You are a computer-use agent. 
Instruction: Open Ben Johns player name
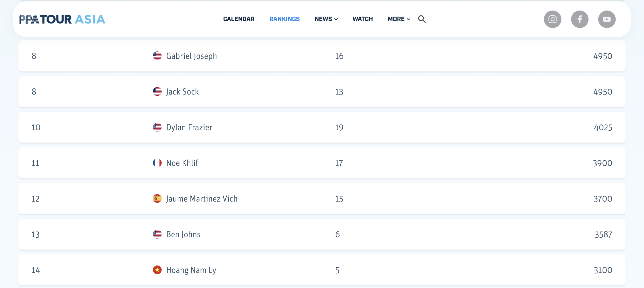pyautogui.click(x=183, y=234)
